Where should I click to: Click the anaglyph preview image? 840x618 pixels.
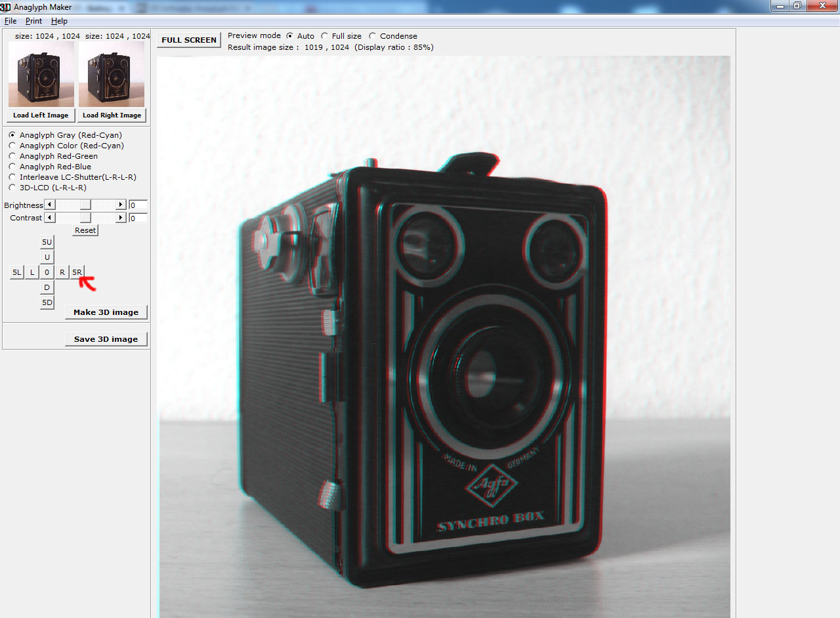(444, 337)
